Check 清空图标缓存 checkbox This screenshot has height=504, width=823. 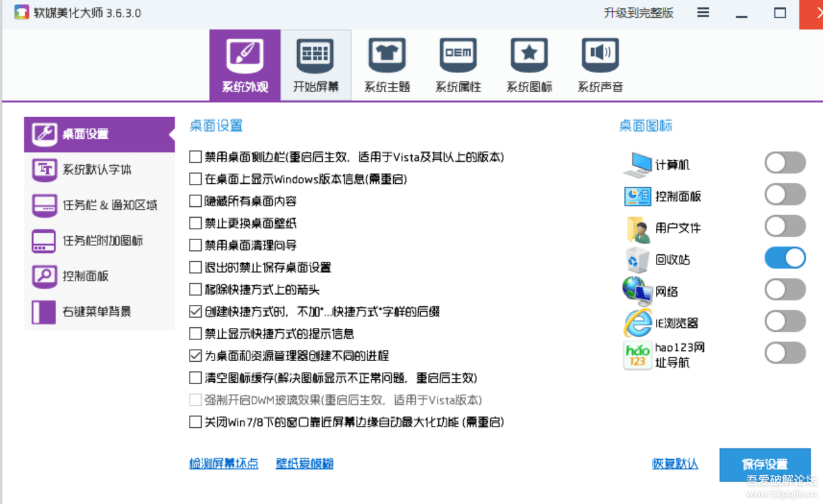click(x=195, y=378)
